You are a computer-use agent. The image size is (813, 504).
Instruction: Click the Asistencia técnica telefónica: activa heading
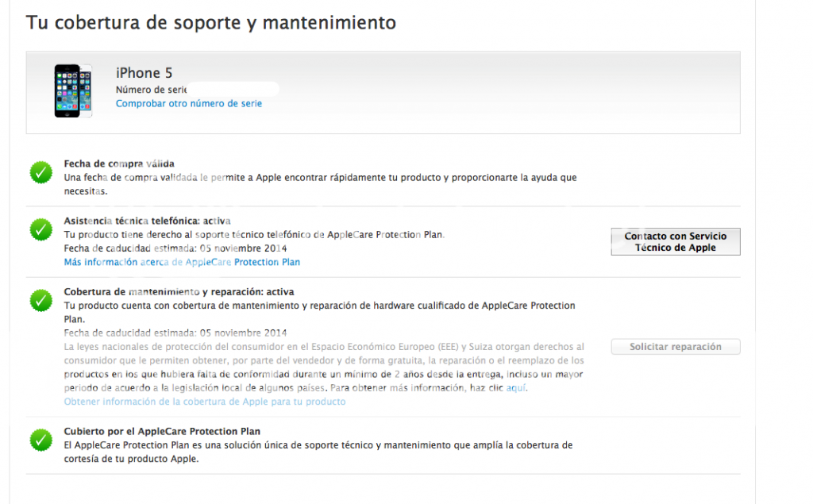pos(147,221)
